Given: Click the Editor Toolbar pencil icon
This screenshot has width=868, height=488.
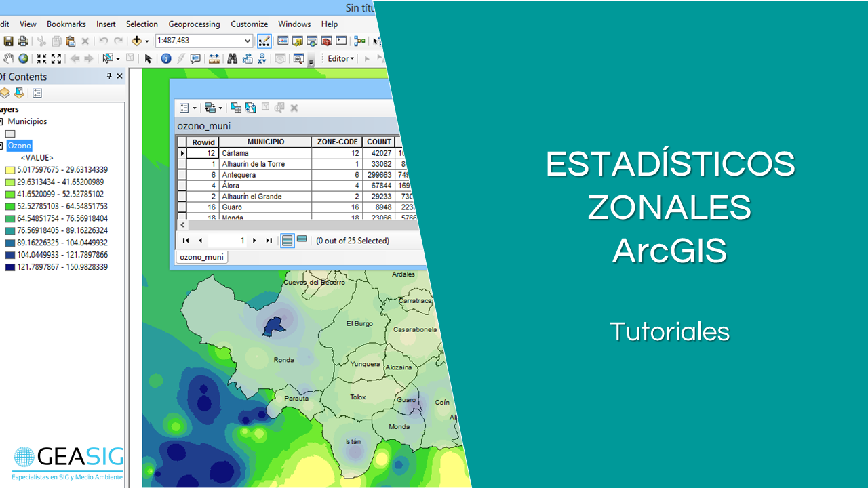Looking at the screenshot, I should (x=264, y=41).
